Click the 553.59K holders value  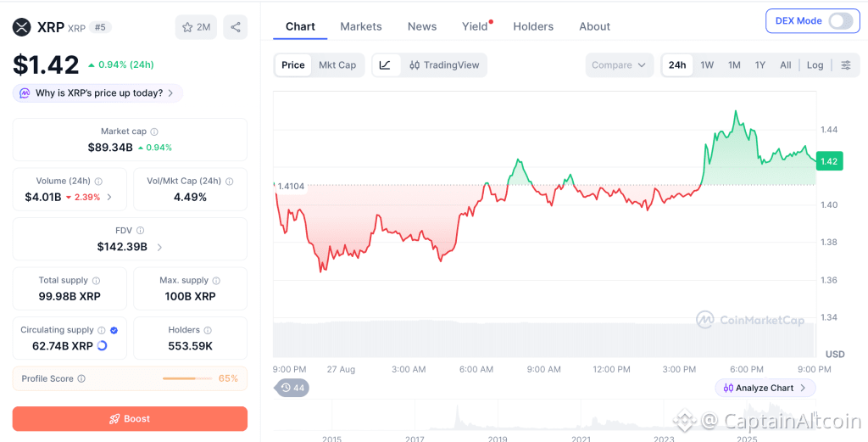[191, 346]
